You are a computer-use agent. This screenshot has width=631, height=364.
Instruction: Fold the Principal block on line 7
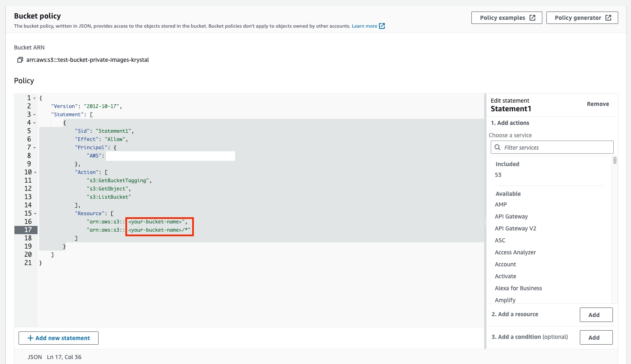point(35,148)
